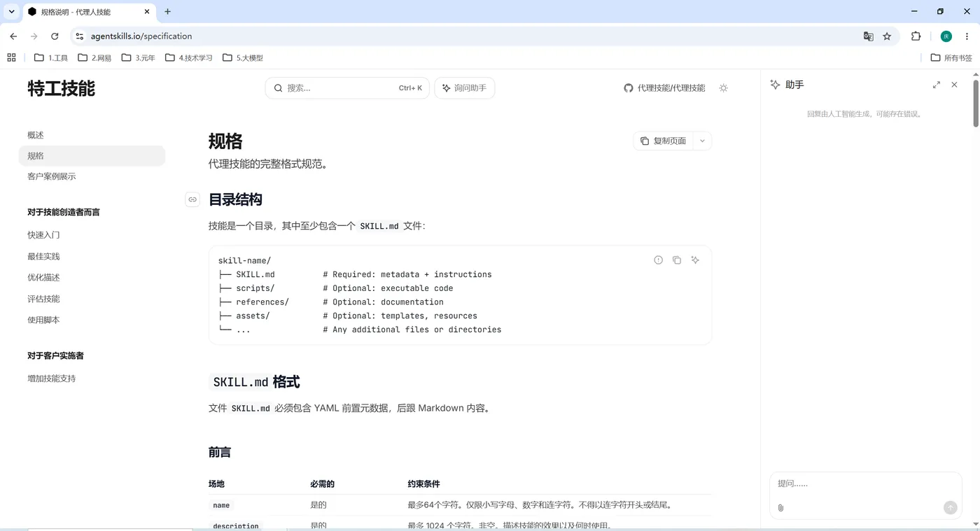This screenshot has height=531, width=980.
Task: Expand the 复制页面 dropdown chevron
Action: coord(702,141)
